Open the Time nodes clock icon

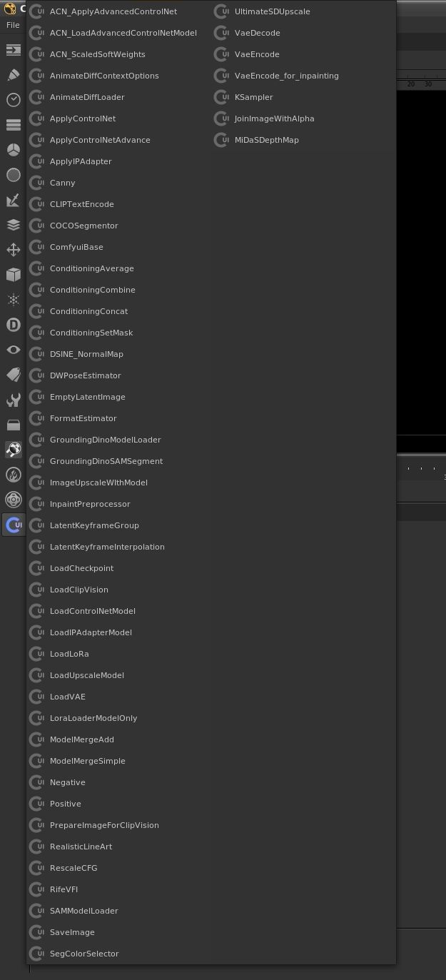[13, 100]
